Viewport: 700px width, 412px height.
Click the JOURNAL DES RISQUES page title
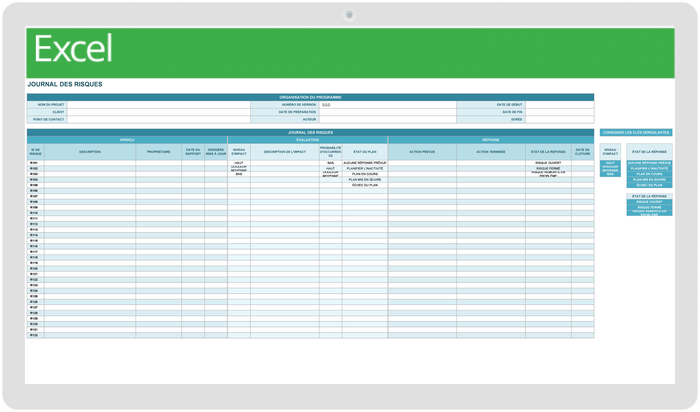(x=65, y=84)
